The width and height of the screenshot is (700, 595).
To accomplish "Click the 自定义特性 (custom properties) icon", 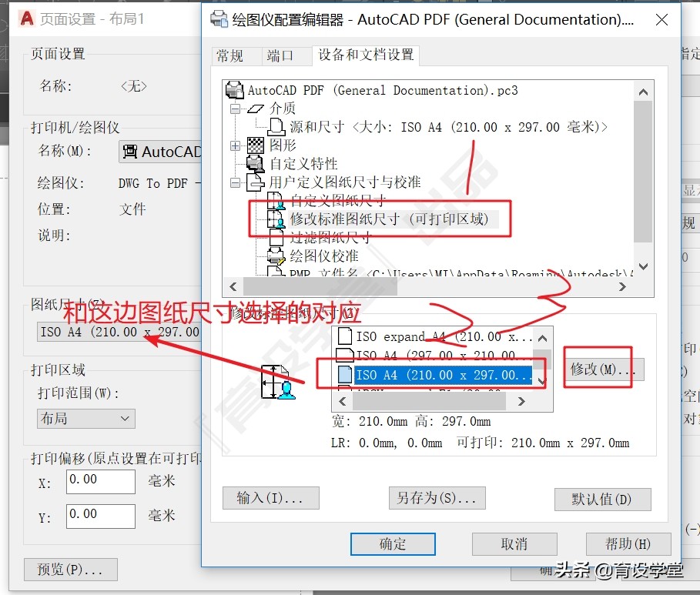I will (x=255, y=164).
